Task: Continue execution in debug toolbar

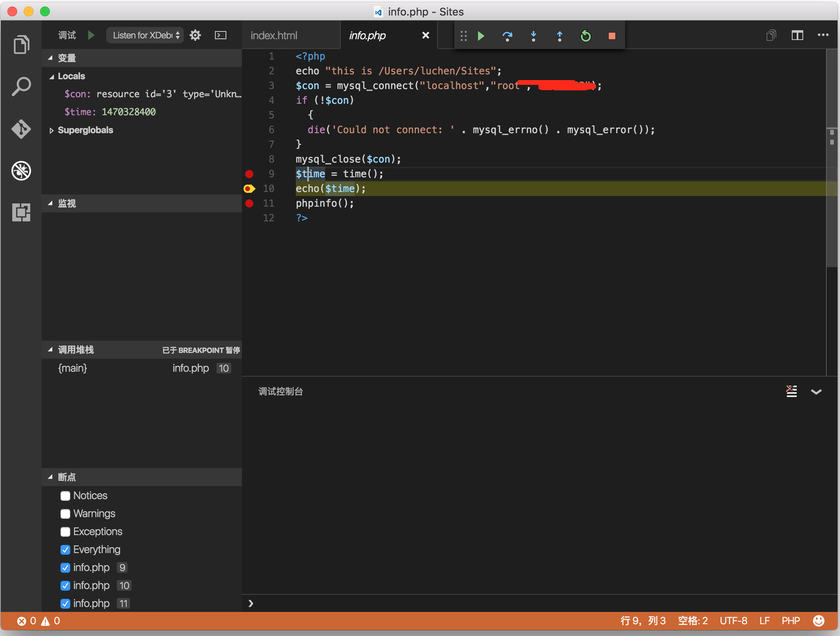Action: [x=481, y=36]
